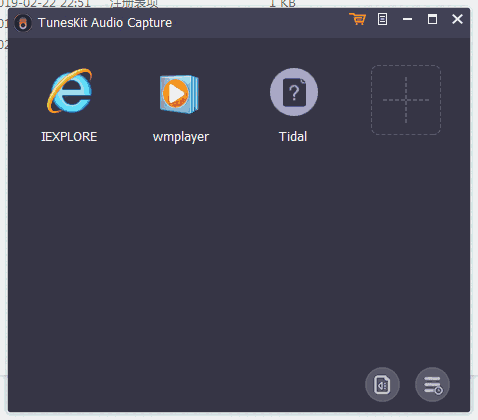The width and height of the screenshot is (478, 420).
Task: Launch the IEXPLORE program icon
Action: pos(70,91)
